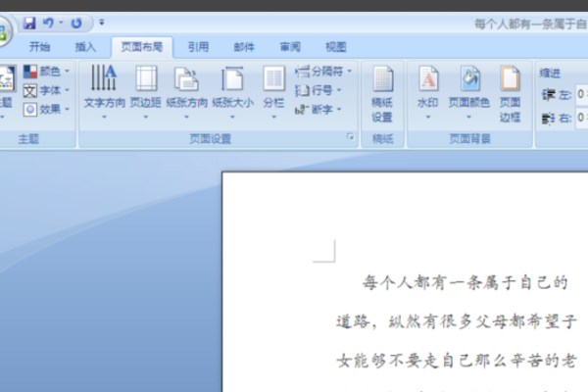Redo the last action
Screen dimensions: 588x392
76,24
